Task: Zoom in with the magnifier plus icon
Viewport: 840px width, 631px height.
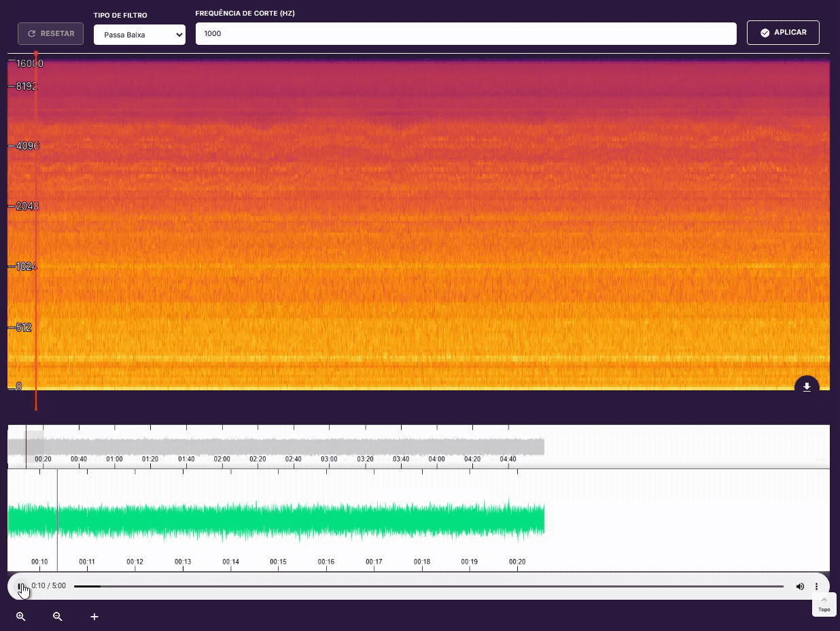Action: click(21, 617)
